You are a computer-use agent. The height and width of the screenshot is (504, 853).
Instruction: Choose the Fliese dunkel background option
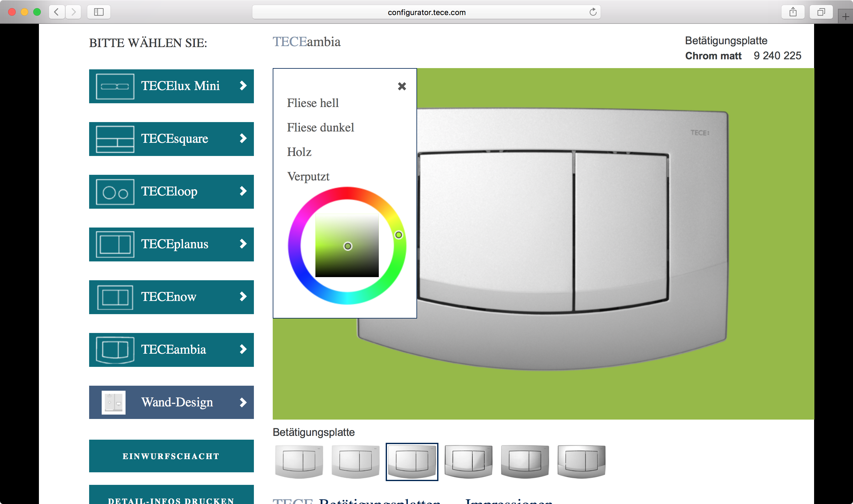(x=320, y=127)
